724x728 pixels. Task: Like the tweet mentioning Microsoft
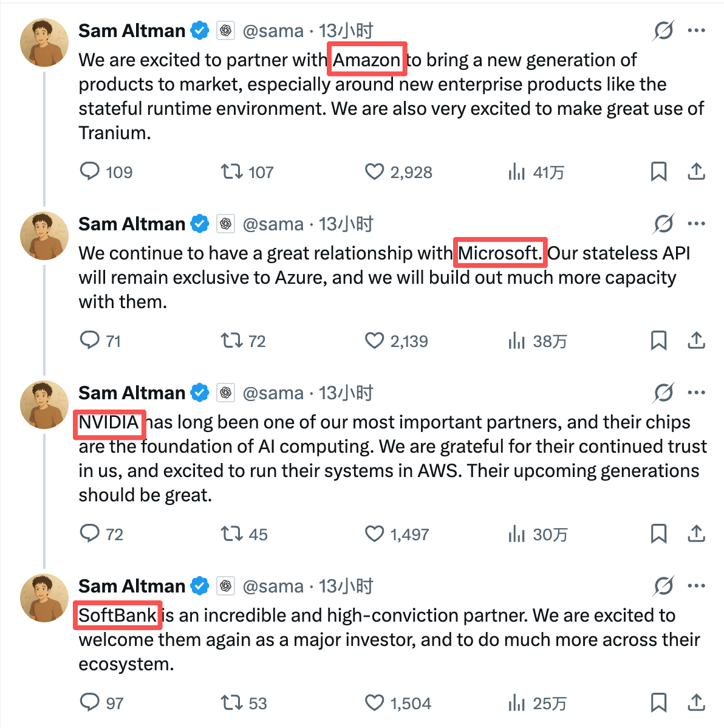pos(374,340)
